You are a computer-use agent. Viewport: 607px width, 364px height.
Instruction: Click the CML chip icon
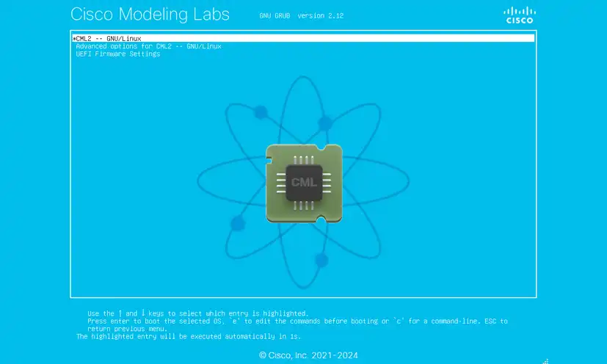(x=304, y=181)
